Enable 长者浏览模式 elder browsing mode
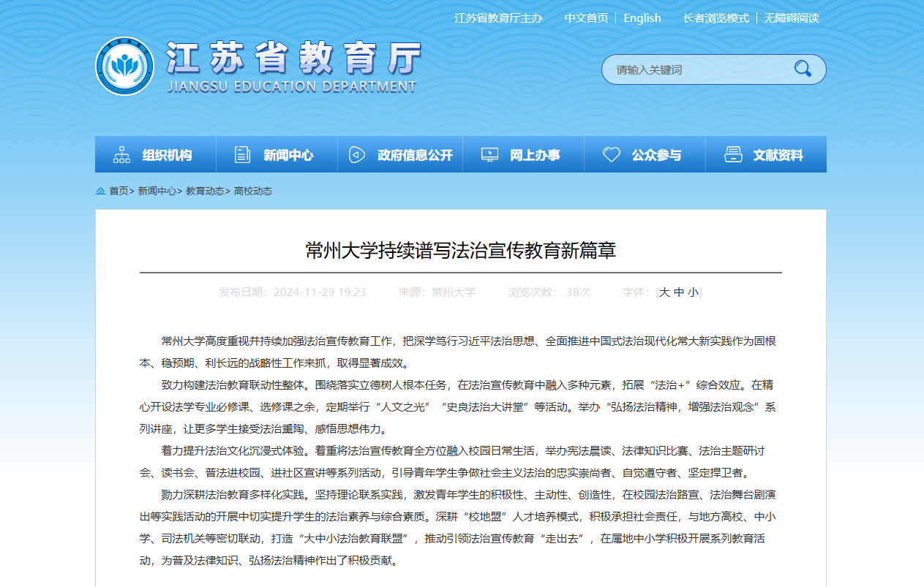Screen dimensions: 924x587 (x=715, y=18)
